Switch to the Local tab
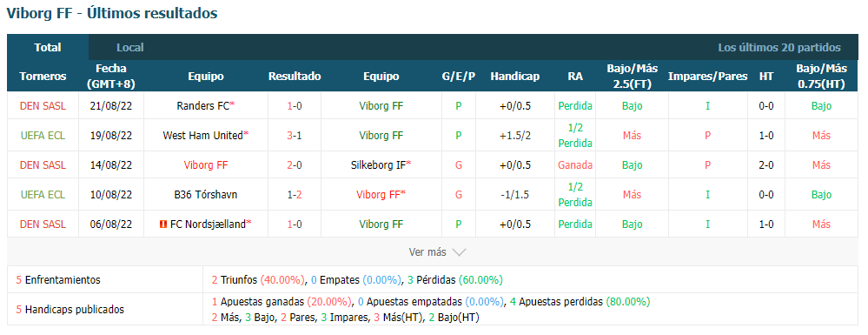868x335 pixels. (x=130, y=48)
